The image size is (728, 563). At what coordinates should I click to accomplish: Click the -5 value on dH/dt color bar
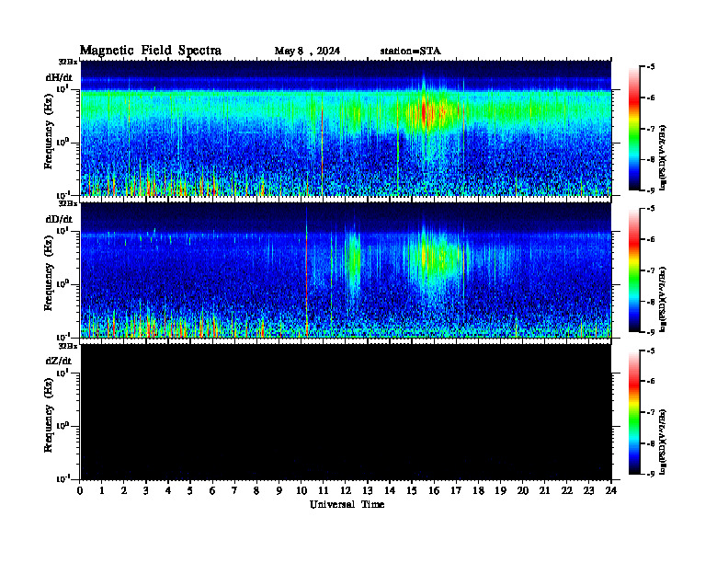pyautogui.click(x=651, y=67)
